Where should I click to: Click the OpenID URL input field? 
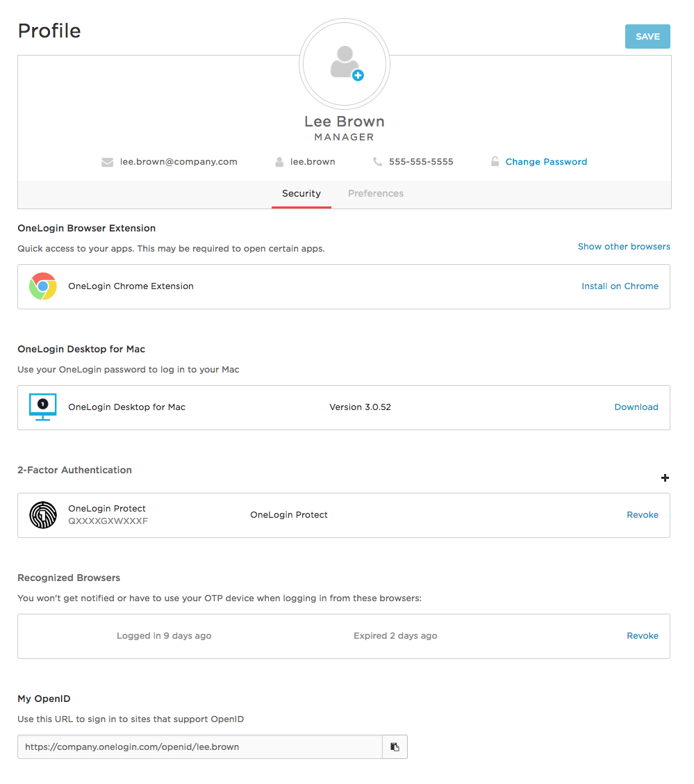(x=200, y=746)
